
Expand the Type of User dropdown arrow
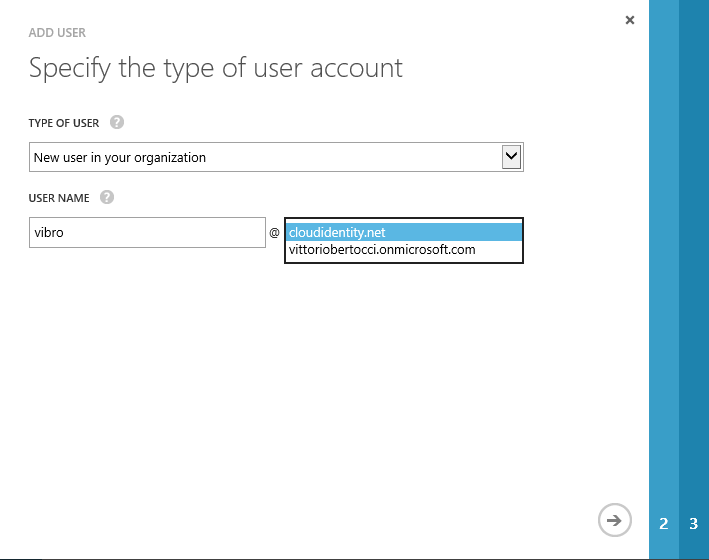[x=511, y=157]
